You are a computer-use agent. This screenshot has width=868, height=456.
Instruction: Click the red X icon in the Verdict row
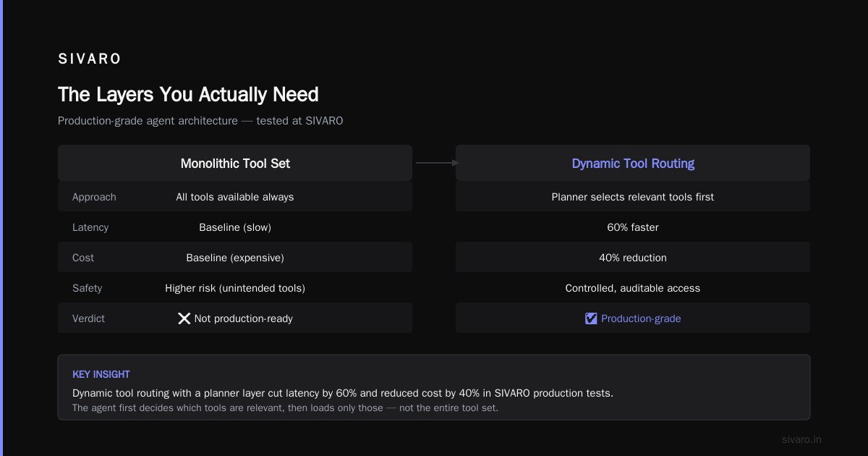point(184,318)
